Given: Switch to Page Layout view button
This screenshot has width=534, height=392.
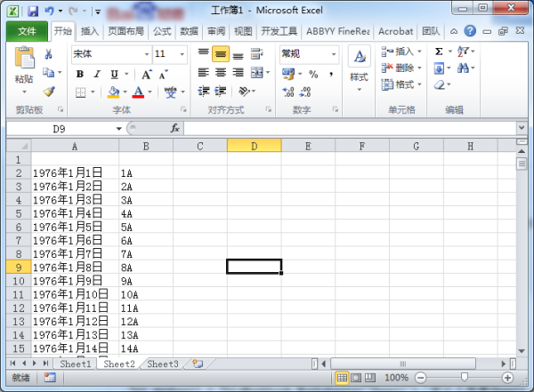Looking at the screenshot, I should pyautogui.click(x=356, y=378).
